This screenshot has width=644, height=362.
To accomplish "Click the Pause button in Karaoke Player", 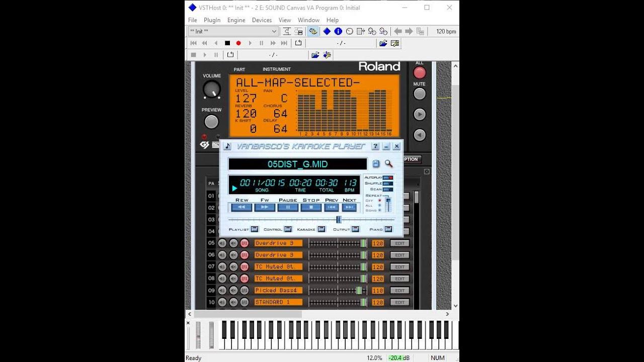I will point(288,207).
